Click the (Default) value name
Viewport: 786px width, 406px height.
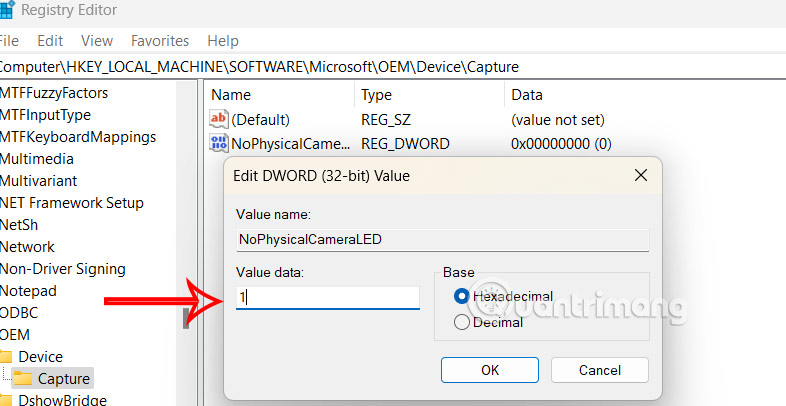coord(260,119)
